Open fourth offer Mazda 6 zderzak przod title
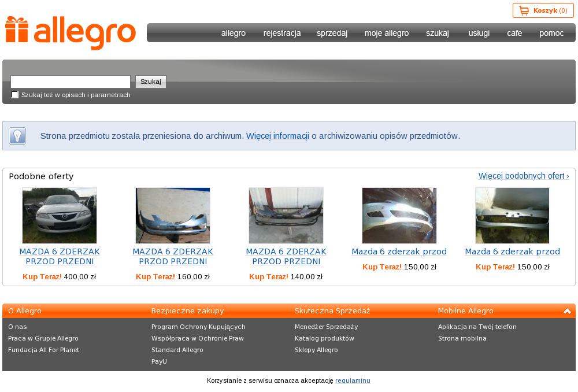Image resolution: width=578 pixels, height=392 pixels. coord(399,252)
